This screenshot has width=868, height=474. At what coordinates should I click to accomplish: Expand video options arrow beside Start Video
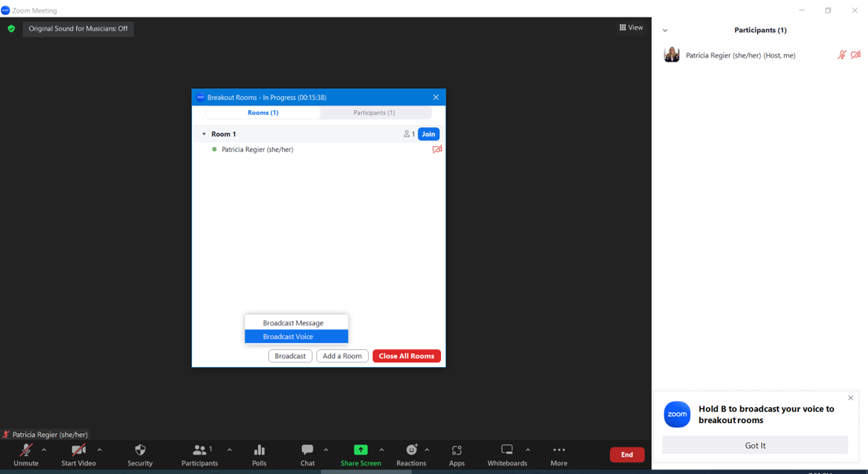click(x=99, y=450)
